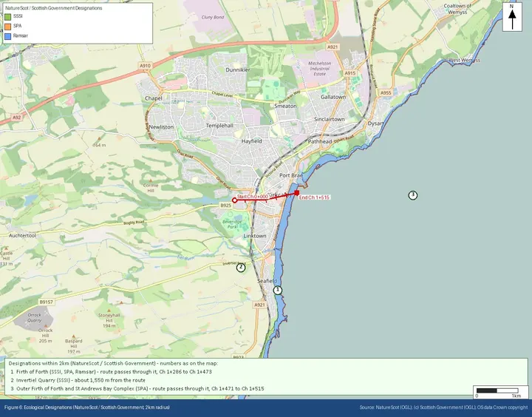The width and height of the screenshot is (532, 417).
Task: Click the 'Mitchelston Industrial Estate' label
Action: (x=320, y=68)
